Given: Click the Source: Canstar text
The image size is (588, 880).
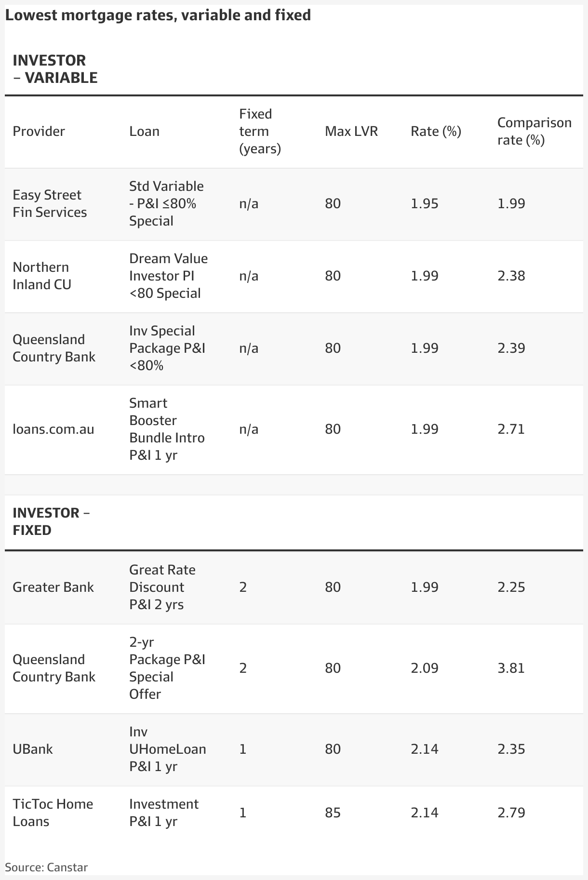Looking at the screenshot, I should 46,867.
